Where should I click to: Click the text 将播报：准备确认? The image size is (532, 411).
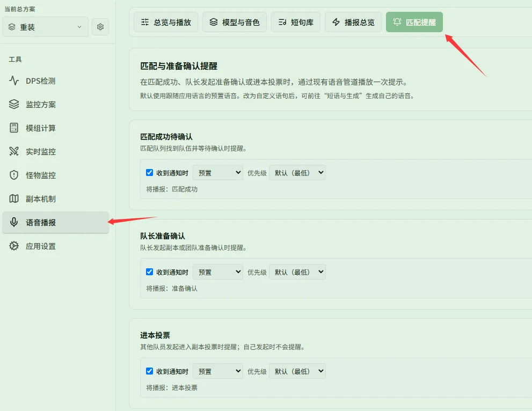(172, 289)
